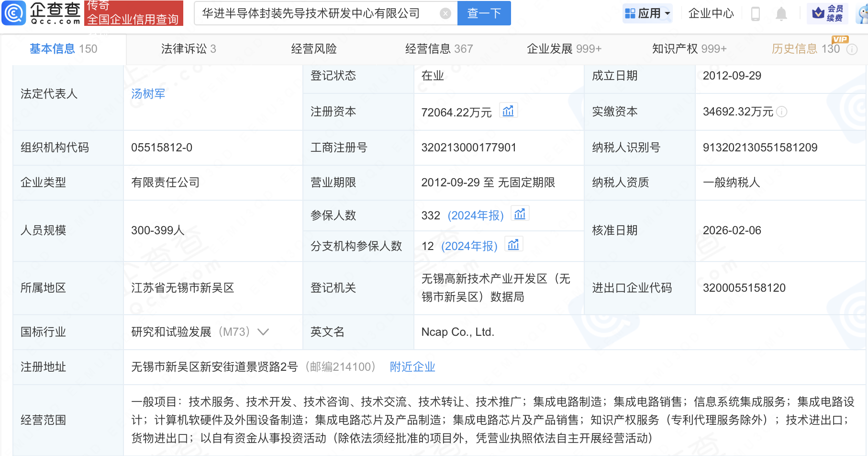Open branch insured headcount chart icon

tap(513, 245)
